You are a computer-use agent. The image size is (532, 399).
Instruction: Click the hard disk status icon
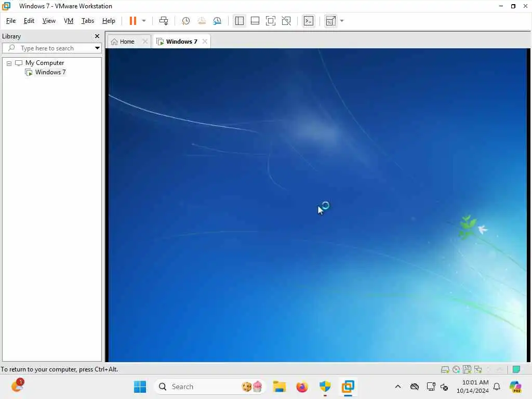click(x=445, y=369)
